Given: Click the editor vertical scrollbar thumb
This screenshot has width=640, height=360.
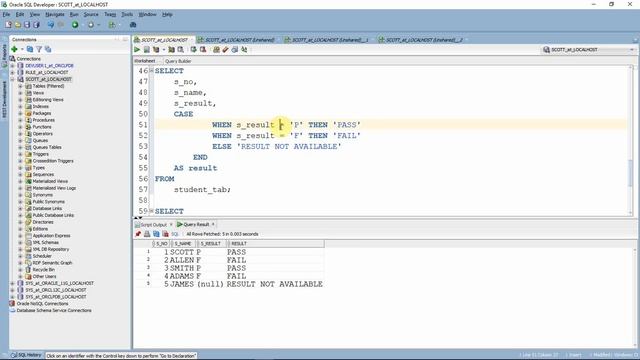Looking at the screenshot, I should click(631, 173).
